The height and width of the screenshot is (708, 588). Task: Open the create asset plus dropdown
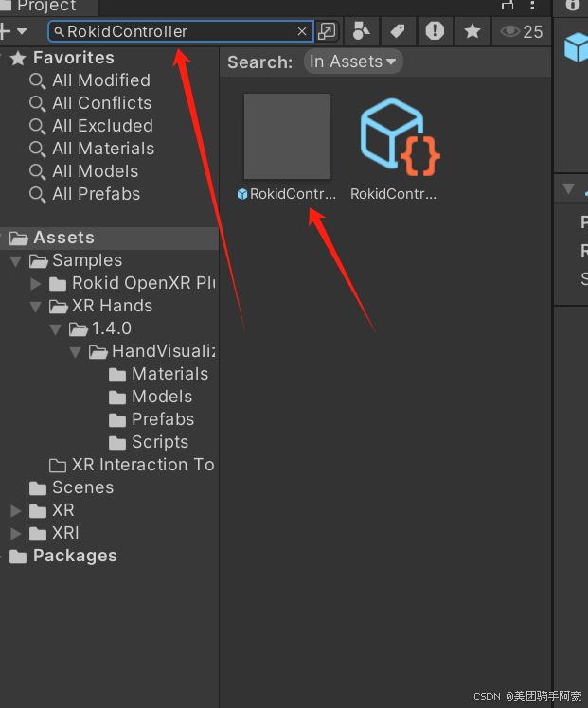13,31
